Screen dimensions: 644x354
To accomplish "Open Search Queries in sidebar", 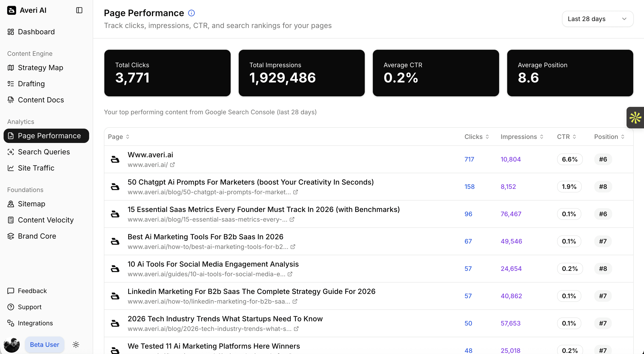I will coord(44,152).
